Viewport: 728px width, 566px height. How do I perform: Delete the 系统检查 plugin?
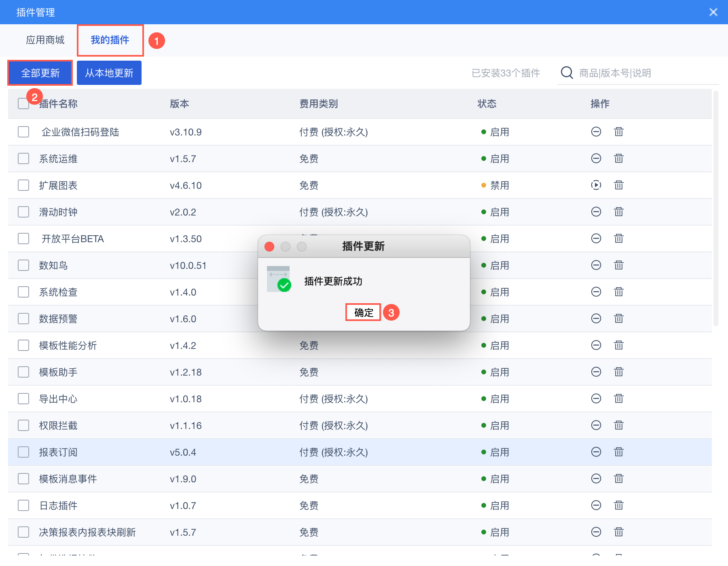[619, 292]
